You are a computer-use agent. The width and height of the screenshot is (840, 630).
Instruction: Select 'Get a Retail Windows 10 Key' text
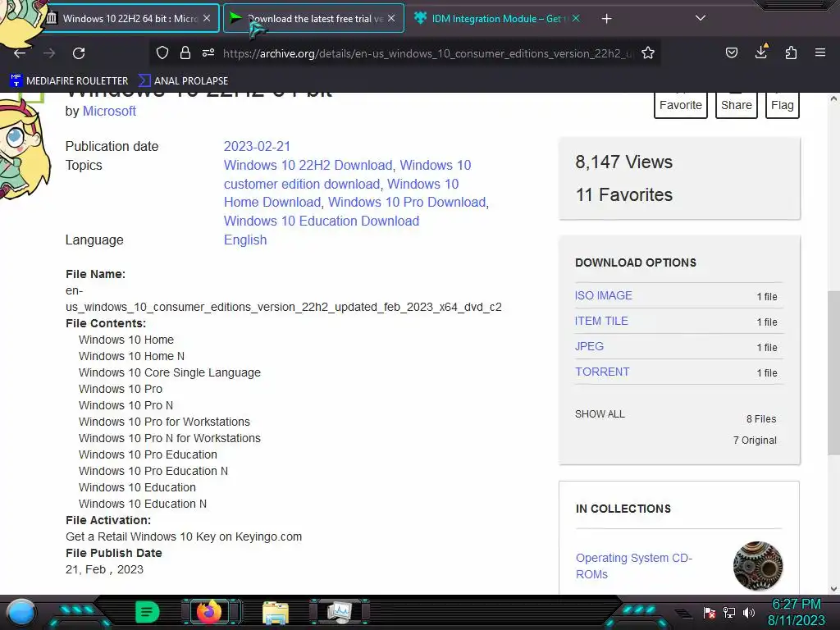point(141,536)
